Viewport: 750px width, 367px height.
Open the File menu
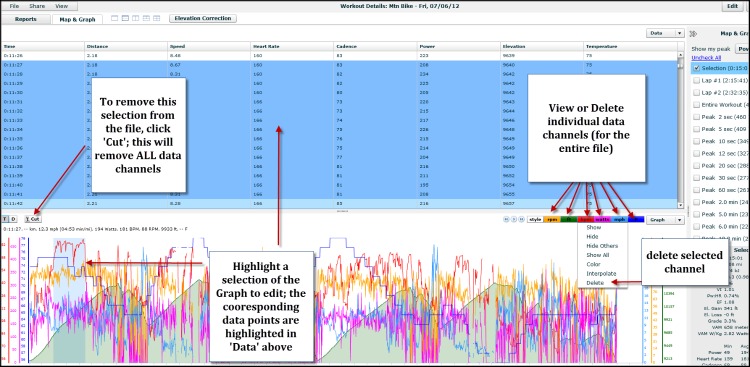14,6
